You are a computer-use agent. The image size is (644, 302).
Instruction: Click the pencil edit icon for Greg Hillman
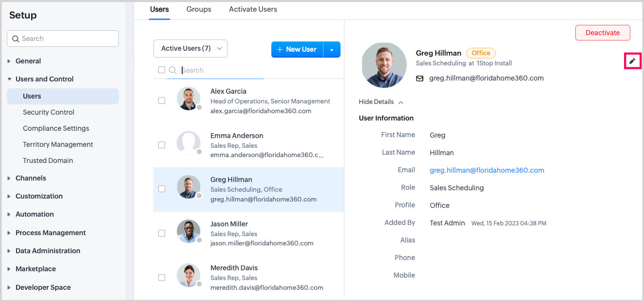632,61
